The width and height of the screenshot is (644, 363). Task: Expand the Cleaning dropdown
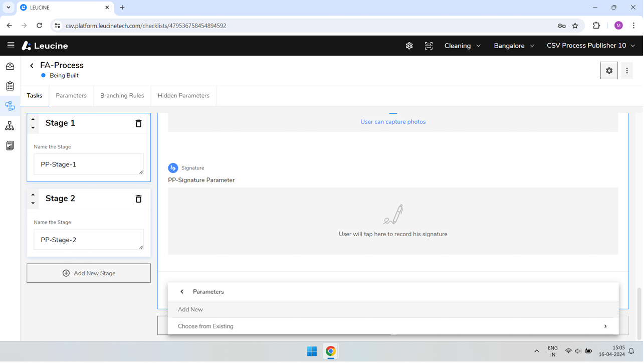[462, 46]
